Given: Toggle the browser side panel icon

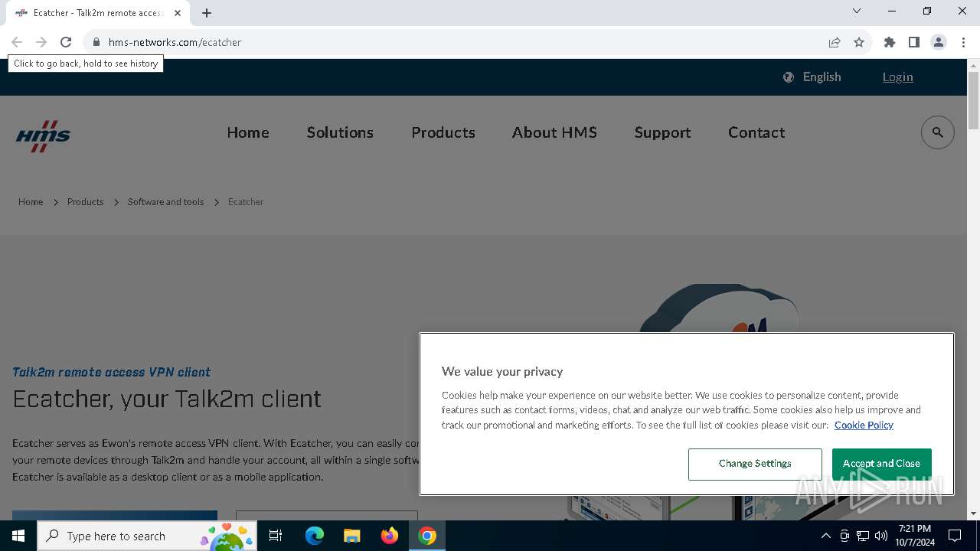Looking at the screenshot, I should [914, 42].
